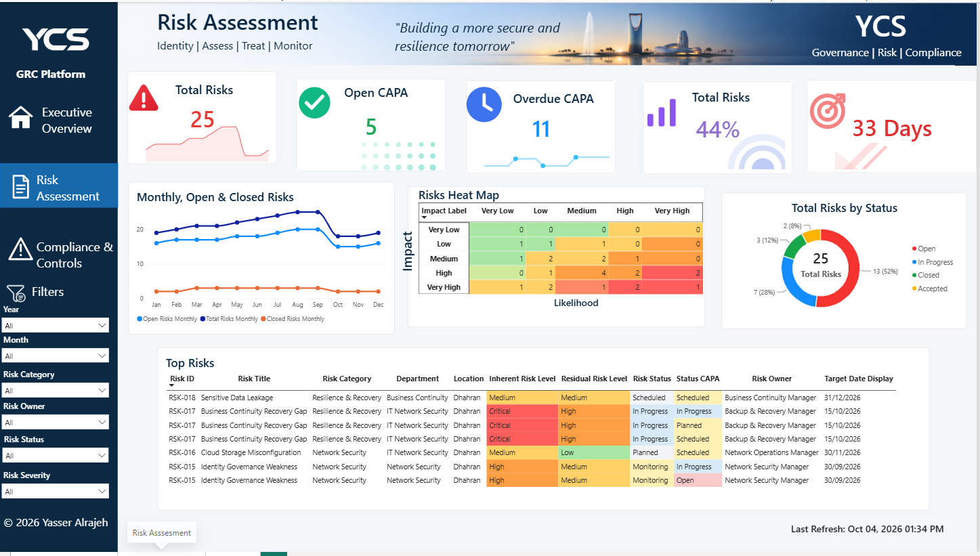This screenshot has height=556, width=980.
Task: Toggle the Open Risks Monthly legend entry
Action: point(167,319)
